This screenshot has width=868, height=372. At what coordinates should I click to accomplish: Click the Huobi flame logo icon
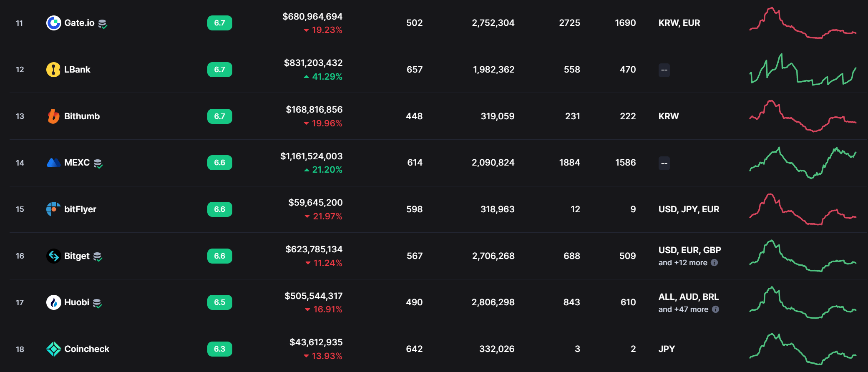click(53, 302)
